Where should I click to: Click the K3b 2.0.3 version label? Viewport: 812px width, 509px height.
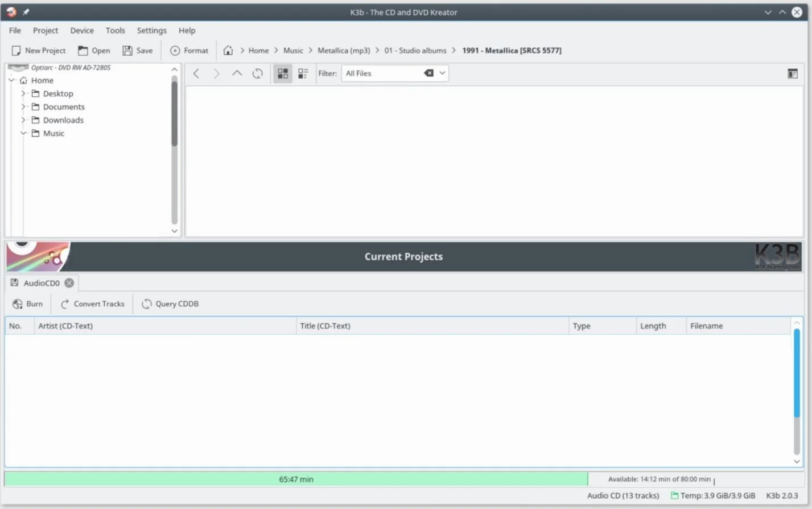tap(782, 496)
